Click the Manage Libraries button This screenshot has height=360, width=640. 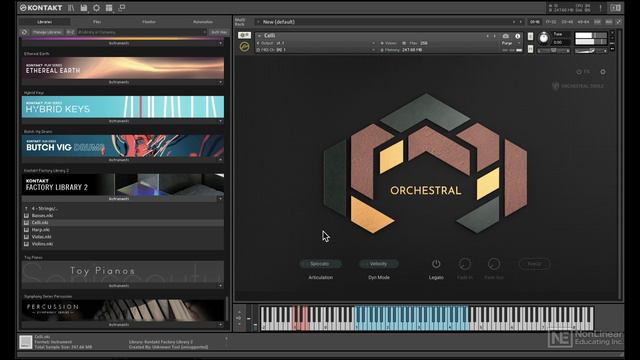click(47, 32)
